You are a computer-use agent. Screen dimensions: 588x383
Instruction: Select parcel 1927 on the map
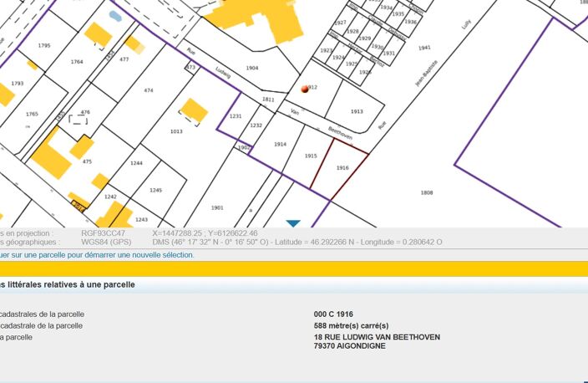coord(340,23)
